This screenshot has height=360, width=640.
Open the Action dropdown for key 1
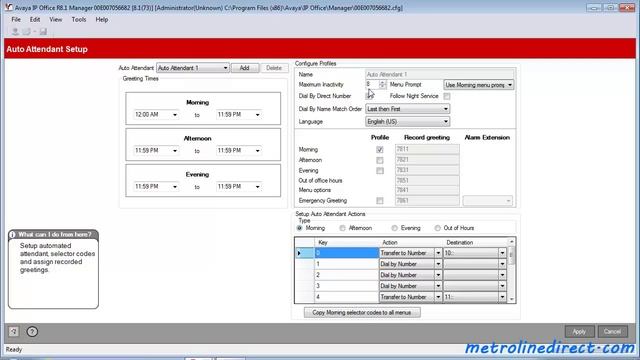pos(438,264)
